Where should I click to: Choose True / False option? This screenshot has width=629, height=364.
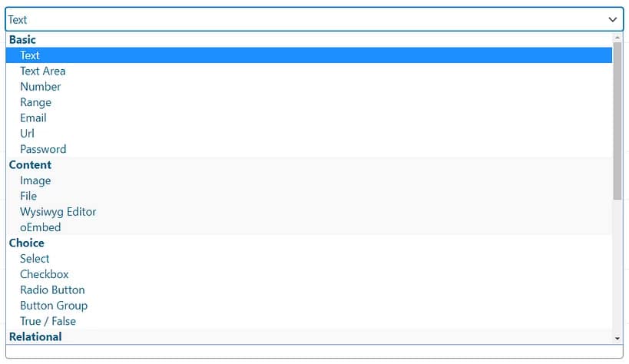pos(48,321)
